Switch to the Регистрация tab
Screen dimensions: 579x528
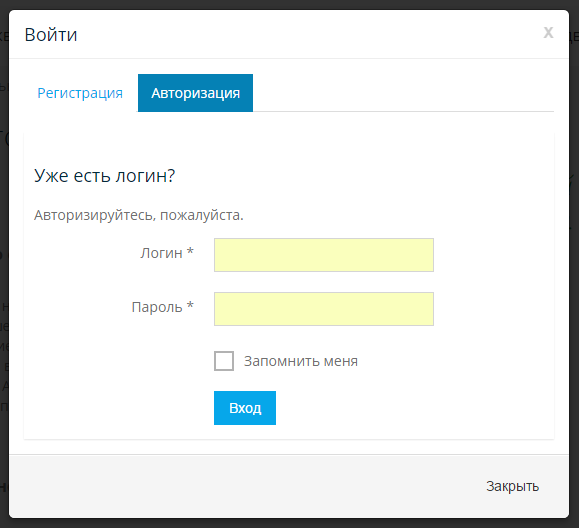(x=80, y=93)
